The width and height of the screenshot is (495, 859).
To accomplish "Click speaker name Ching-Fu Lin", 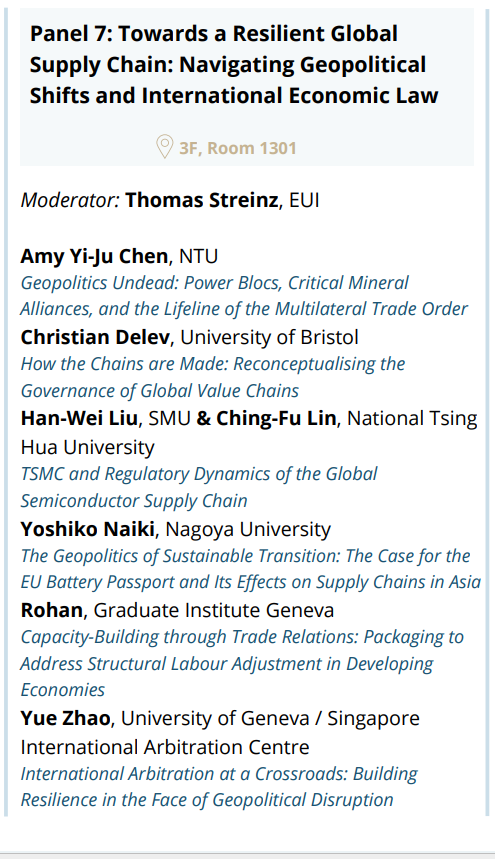I will [276, 418].
